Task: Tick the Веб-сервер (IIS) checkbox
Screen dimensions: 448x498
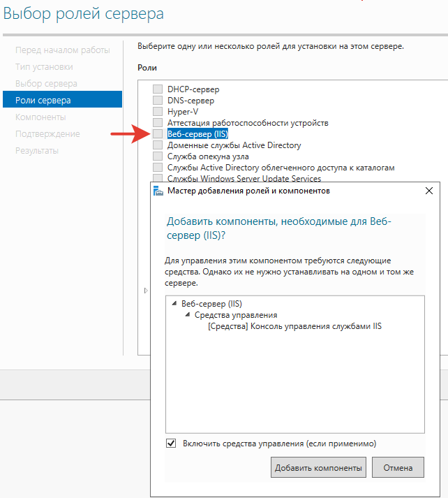Action: coord(158,133)
